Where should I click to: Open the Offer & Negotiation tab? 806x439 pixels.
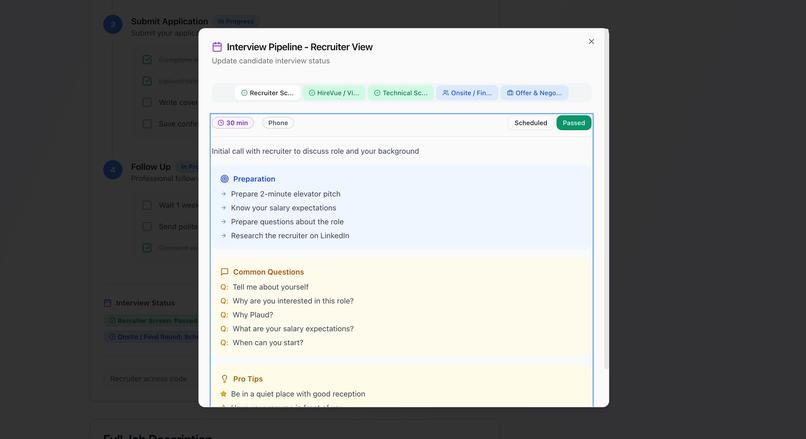[x=534, y=93]
